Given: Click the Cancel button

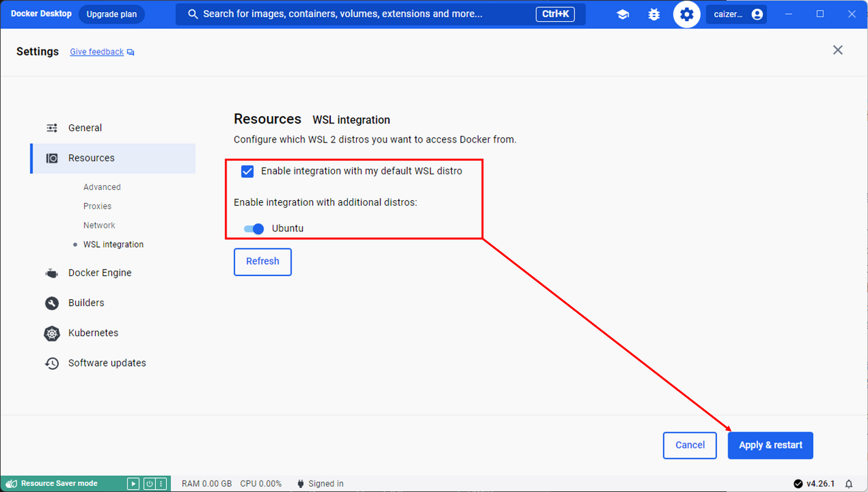Looking at the screenshot, I should pos(690,445).
